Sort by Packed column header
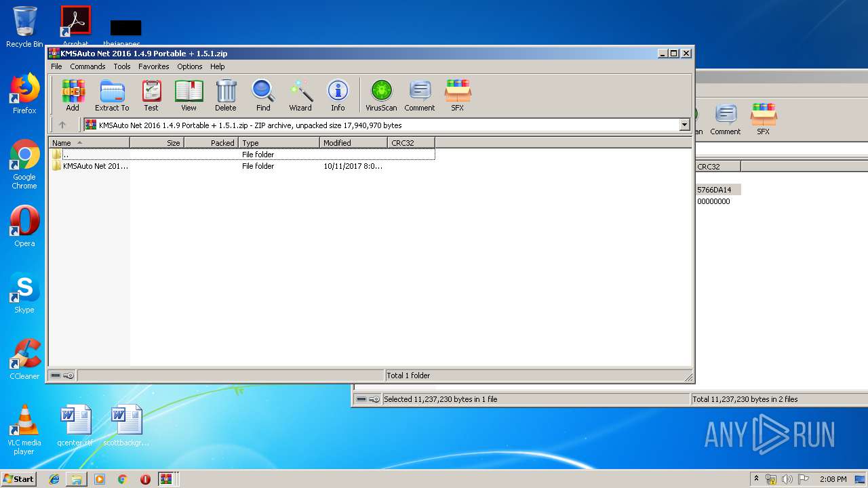Screen dimensions: 868x488 211,142
